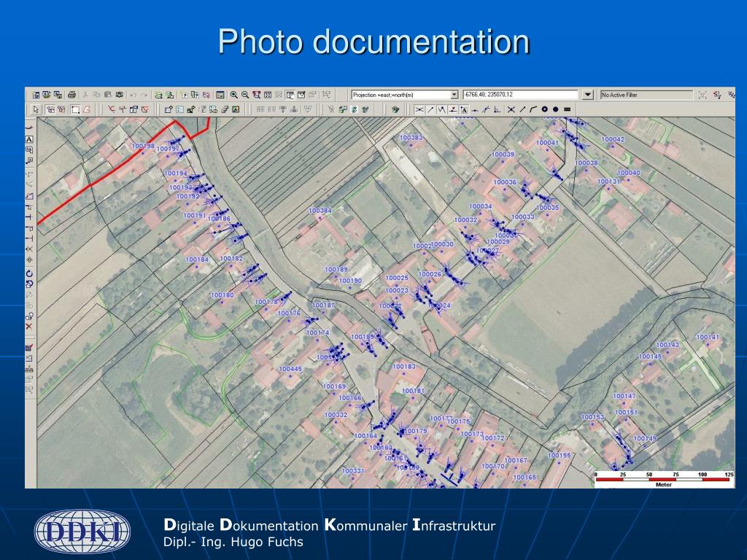747x560 pixels.
Task: Click the ring circle symbol icon
Action: tap(544, 109)
